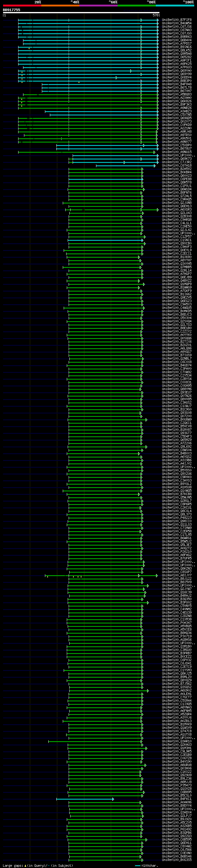Click the hit label UniRef100_O02073
The image size is (197, 868).
coord(177,121)
